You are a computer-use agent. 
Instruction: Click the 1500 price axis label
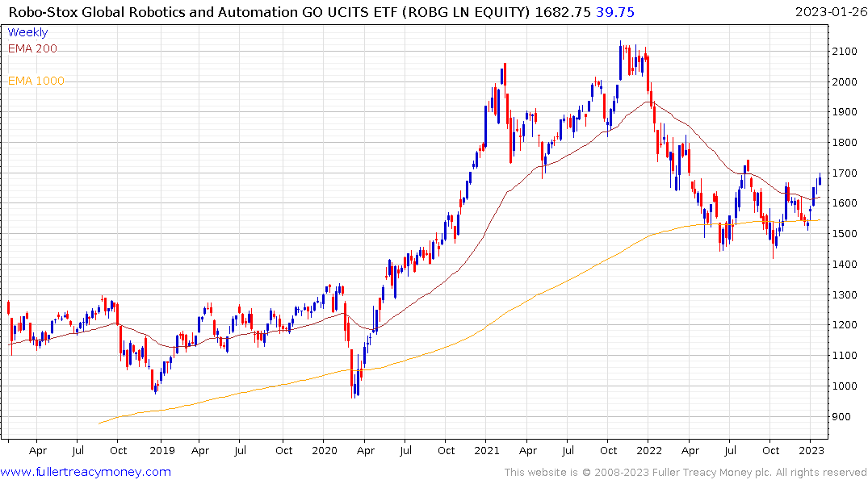845,233
